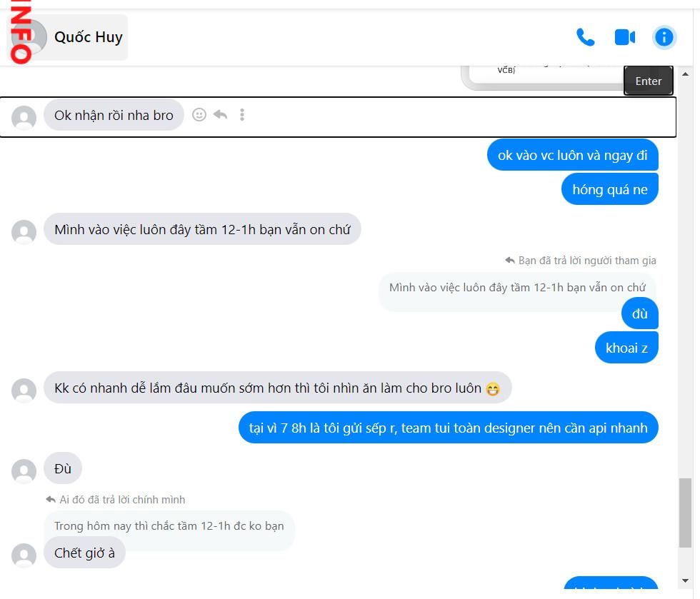Click sender avatar beside 'Đù' message
Image resolution: width=700 pixels, height=599 pixels.
click(24, 470)
